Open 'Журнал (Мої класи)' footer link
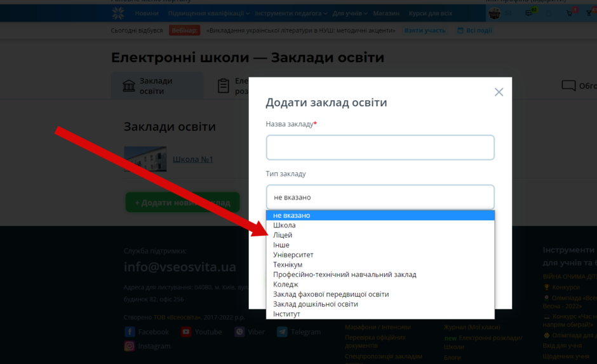Image resolution: width=597 pixels, height=364 pixels. [x=472, y=327]
